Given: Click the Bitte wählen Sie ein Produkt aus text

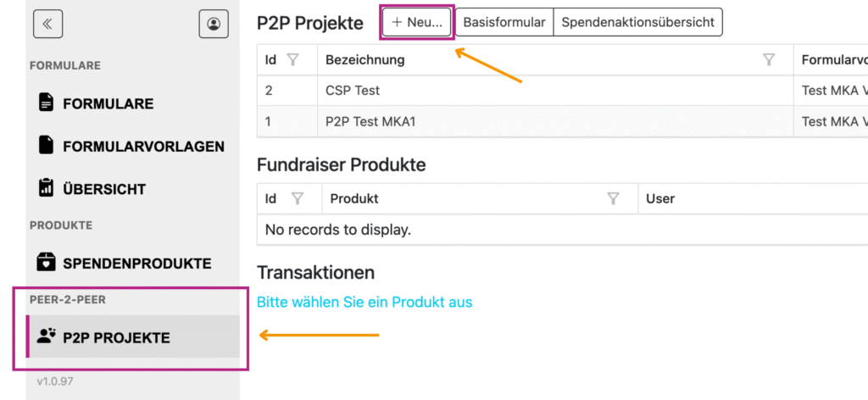Looking at the screenshot, I should pos(364,303).
